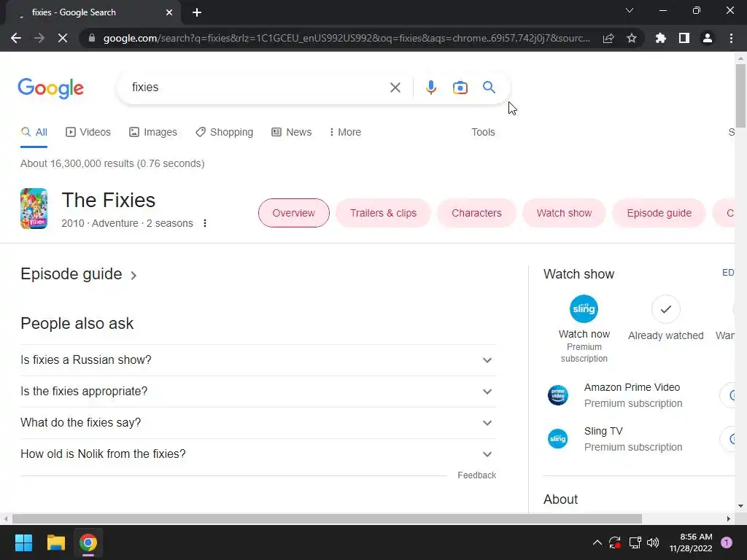Click The Fixies poster thumbnail

click(x=34, y=209)
